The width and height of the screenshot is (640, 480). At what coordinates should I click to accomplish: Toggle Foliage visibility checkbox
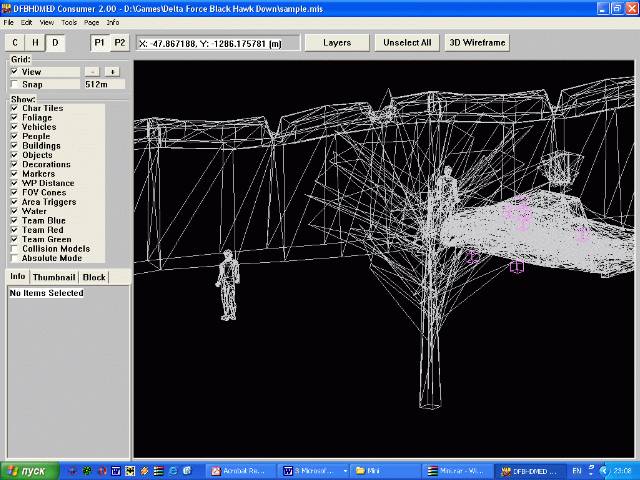[14, 118]
